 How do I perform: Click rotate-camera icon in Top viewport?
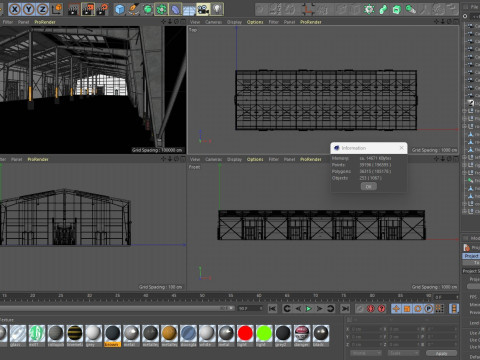point(449,22)
